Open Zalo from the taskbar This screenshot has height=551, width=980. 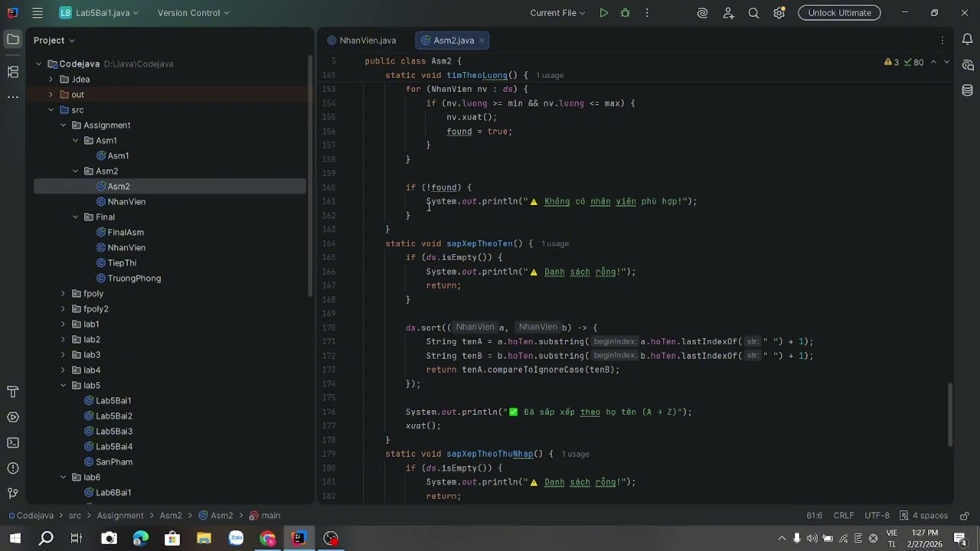(236, 538)
